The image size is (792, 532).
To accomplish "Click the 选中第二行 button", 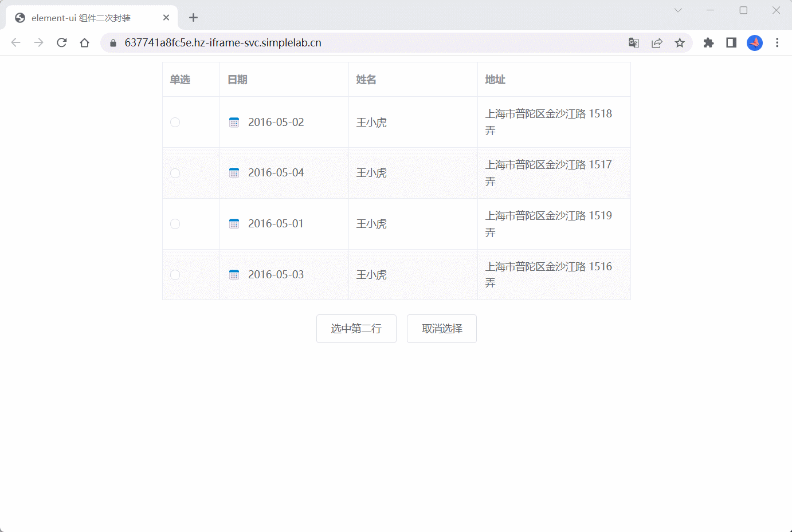I will point(356,329).
